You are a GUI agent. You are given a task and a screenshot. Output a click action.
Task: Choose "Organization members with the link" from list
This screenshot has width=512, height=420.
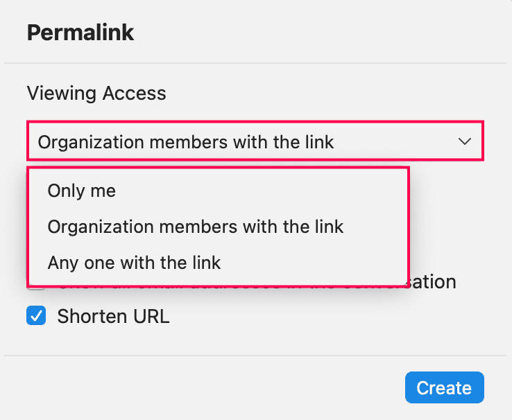(x=196, y=227)
